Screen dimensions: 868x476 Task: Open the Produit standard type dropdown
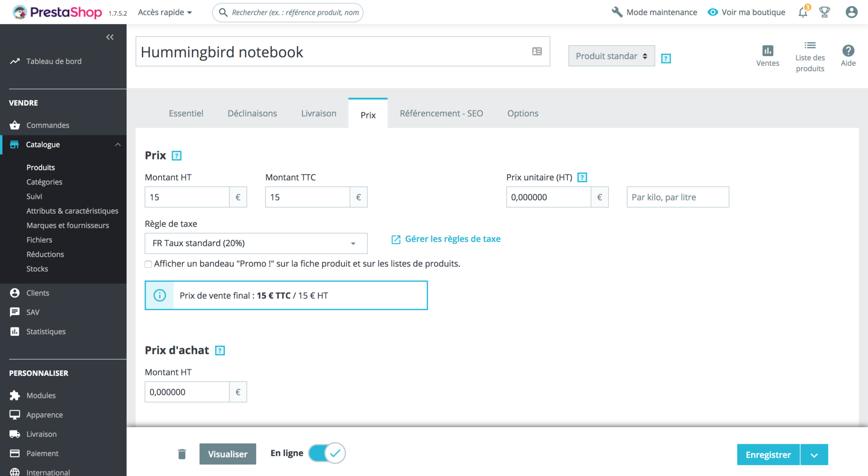click(x=611, y=56)
